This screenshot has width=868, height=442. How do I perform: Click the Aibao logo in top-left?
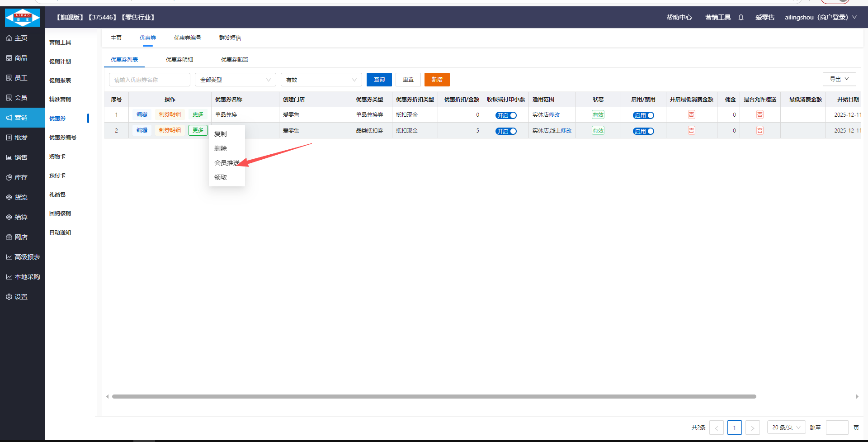pos(22,18)
